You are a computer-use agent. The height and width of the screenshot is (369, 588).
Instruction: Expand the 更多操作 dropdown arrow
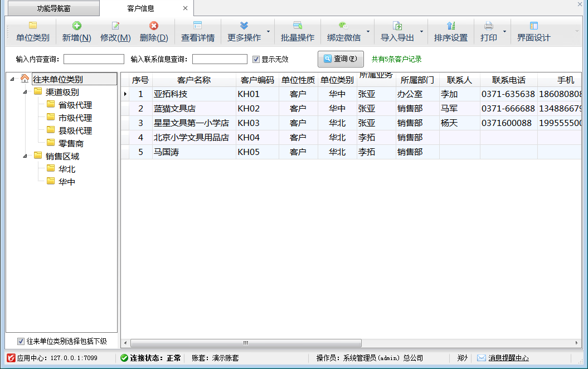(269, 32)
